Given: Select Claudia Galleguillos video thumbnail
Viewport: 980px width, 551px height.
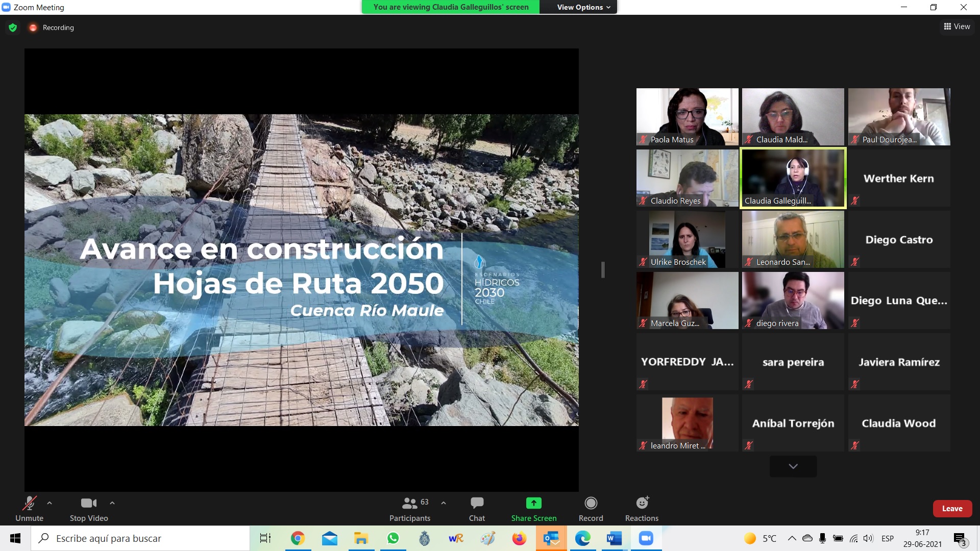Looking at the screenshot, I should (x=793, y=178).
